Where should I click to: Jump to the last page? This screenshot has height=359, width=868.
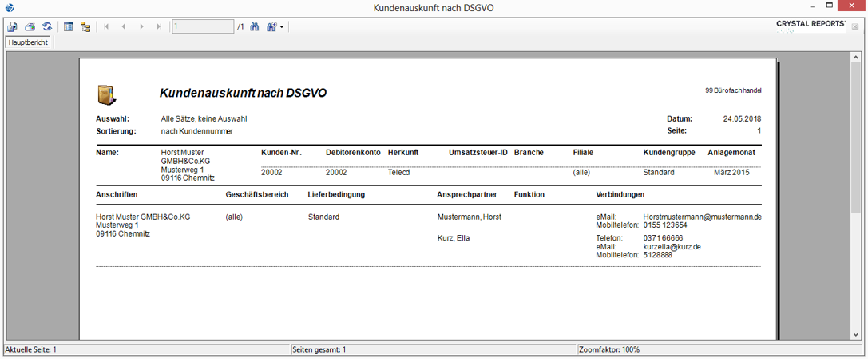[x=159, y=27]
